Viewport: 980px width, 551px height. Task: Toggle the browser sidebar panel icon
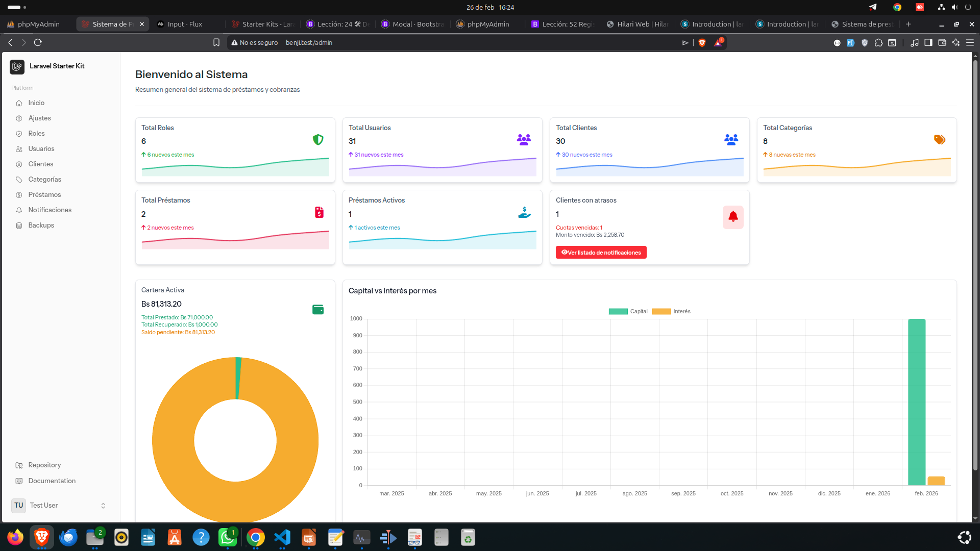pyautogui.click(x=928, y=43)
